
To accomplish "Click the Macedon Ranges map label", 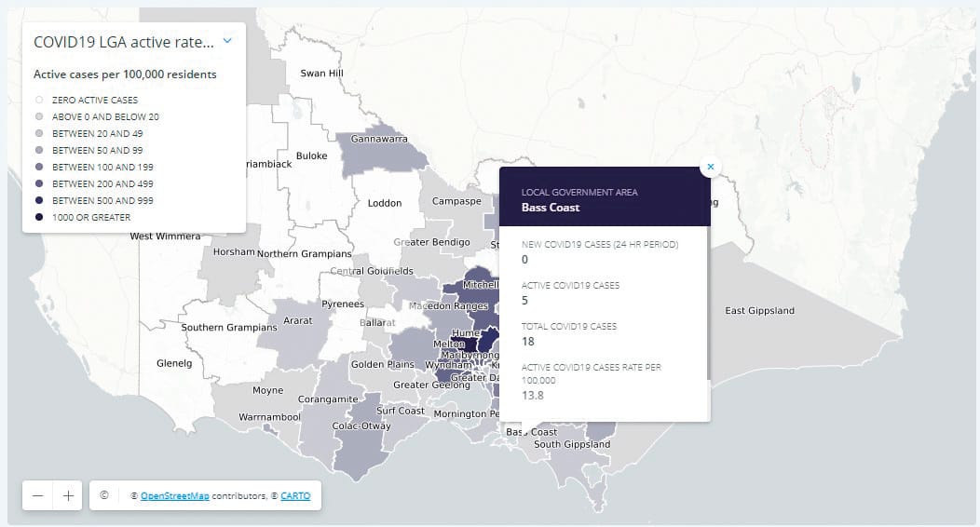I will coord(448,306).
